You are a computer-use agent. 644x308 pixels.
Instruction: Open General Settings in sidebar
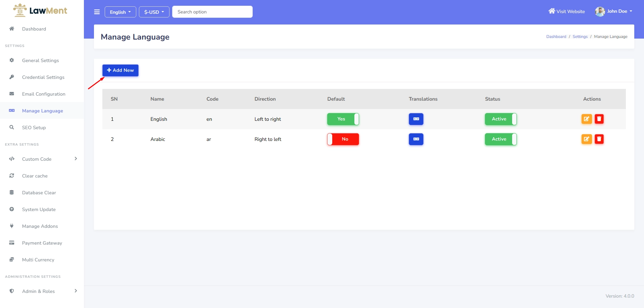[40, 60]
